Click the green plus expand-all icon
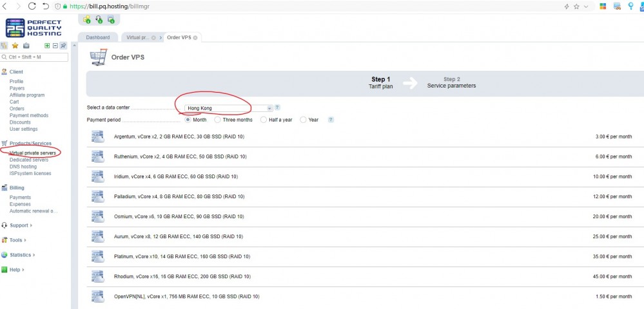Viewport: 644px width, 309px height. click(47, 46)
